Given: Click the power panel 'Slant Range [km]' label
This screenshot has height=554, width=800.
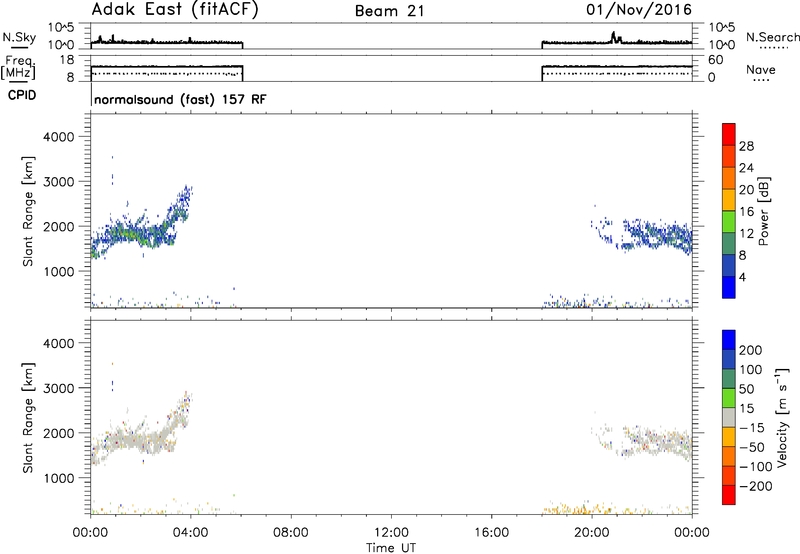Looking at the screenshot, I should [28, 211].
